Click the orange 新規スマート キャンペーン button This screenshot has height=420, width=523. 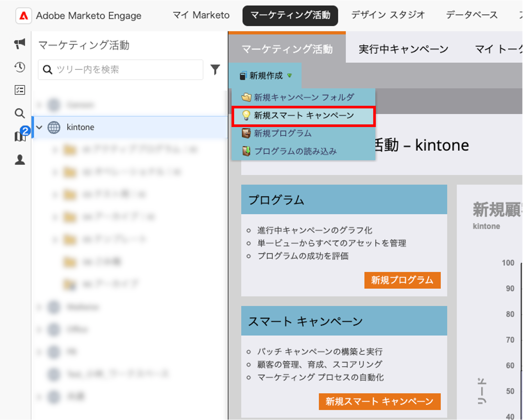pyautogui.click(x=380, y=402)
